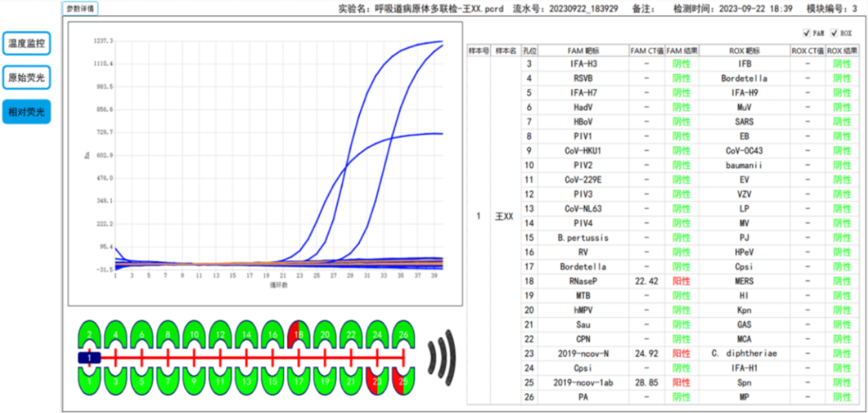This screenshot has width=868, height=413.
Task: Open the 参数详情 panel
Action: [81, 9]
